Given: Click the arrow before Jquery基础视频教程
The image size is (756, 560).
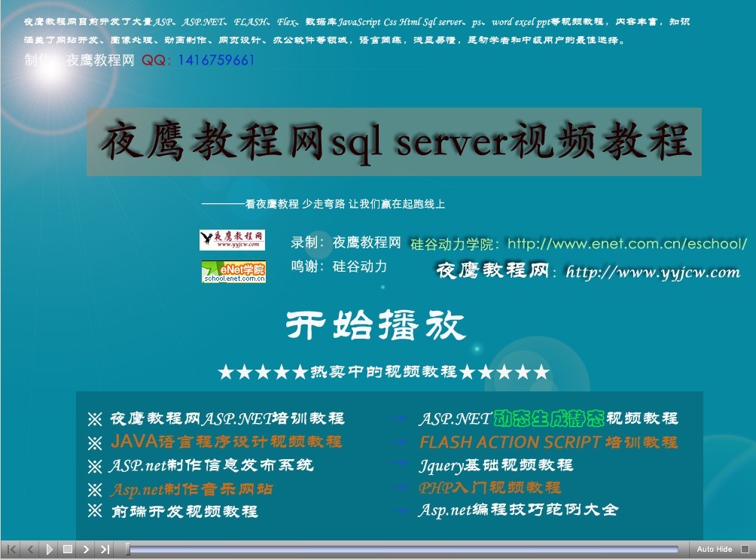Looking at the screenshot, I should coord(399,464).
